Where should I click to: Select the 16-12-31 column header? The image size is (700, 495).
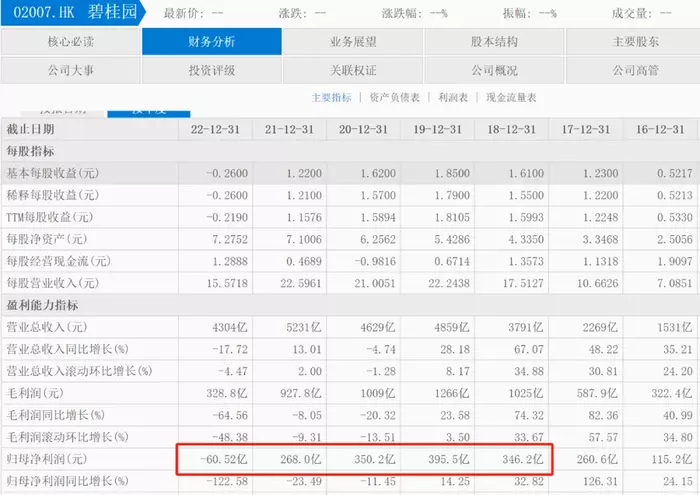(x=661, y=130)
